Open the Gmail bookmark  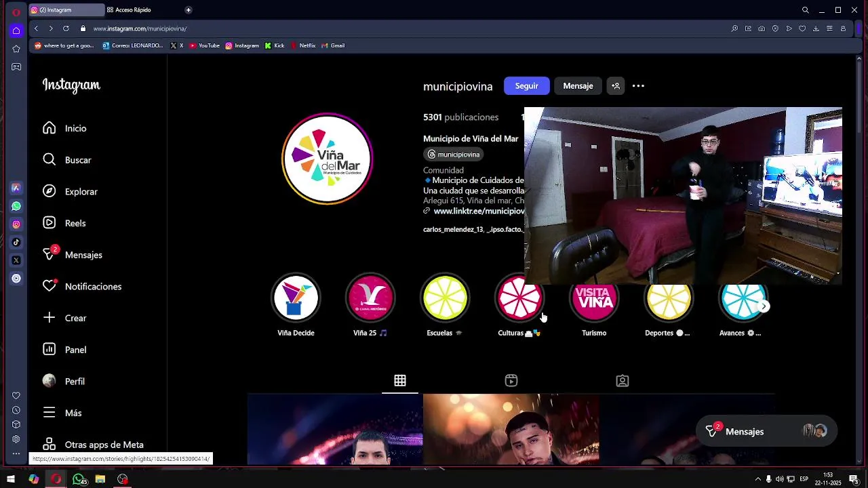333,45
